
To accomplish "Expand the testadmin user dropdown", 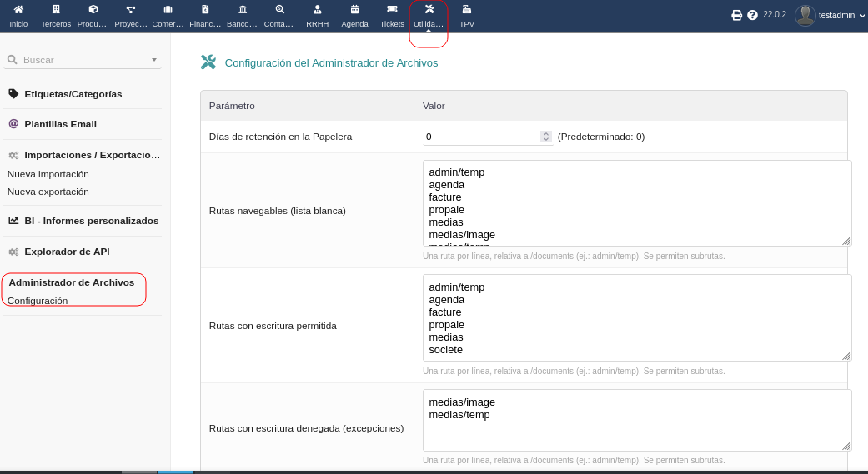I will click(861, 15).
